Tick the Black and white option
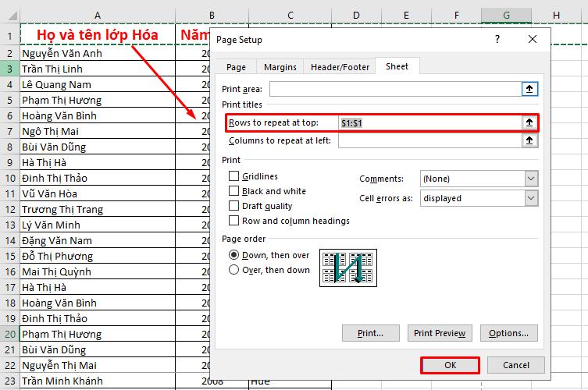This screenshot has height=390, width=588. 233,191
